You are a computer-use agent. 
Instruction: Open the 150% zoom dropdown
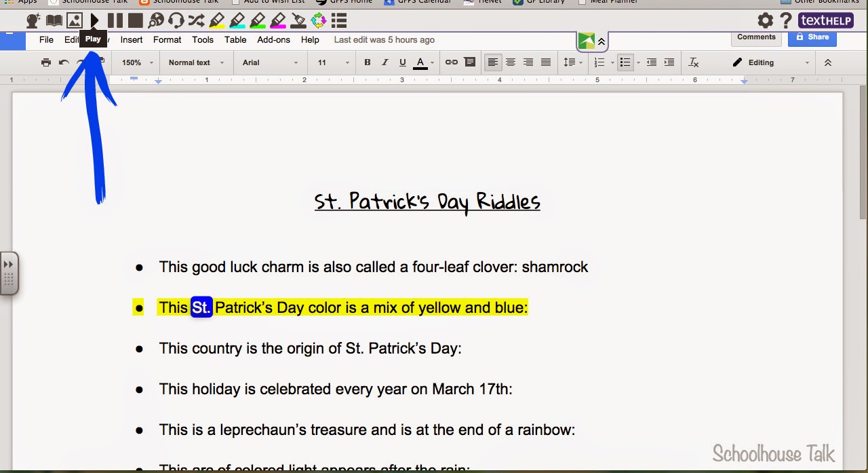coord(137,62)
